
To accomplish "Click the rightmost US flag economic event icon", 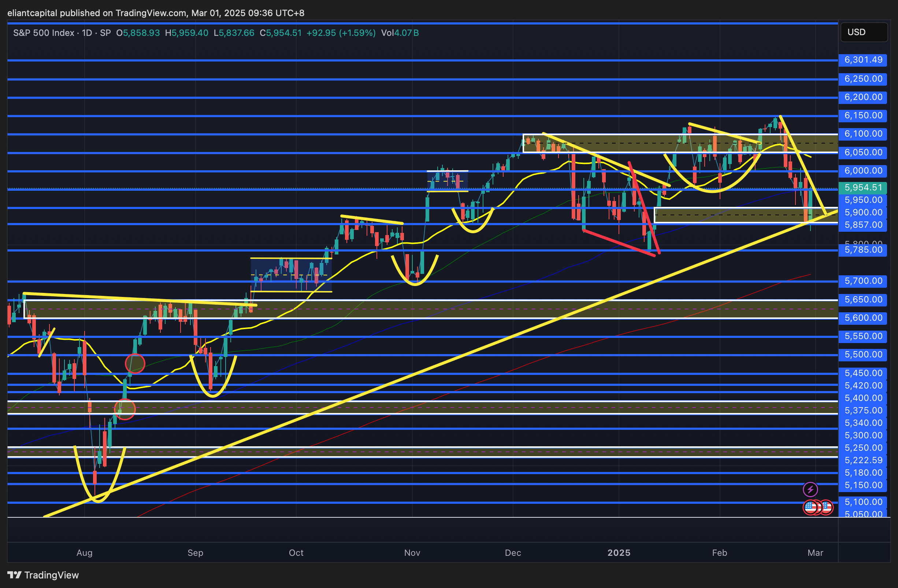I will (x=828, y=507).
